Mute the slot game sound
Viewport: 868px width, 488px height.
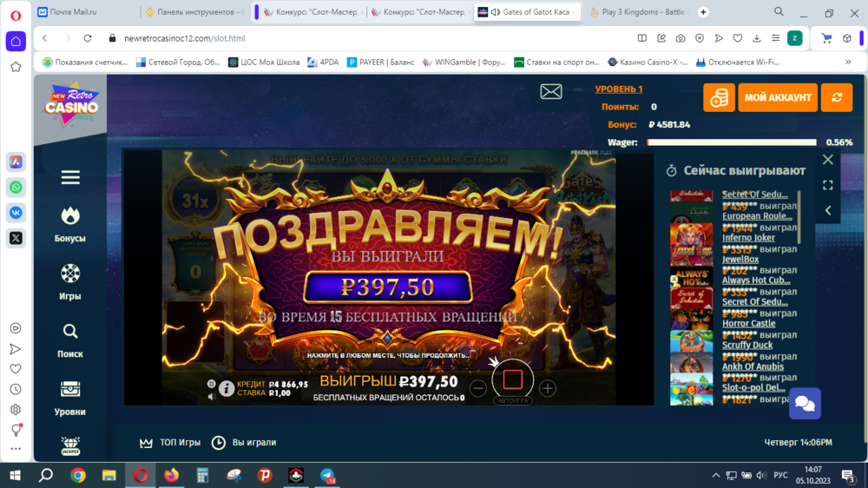tap(211, 397)
